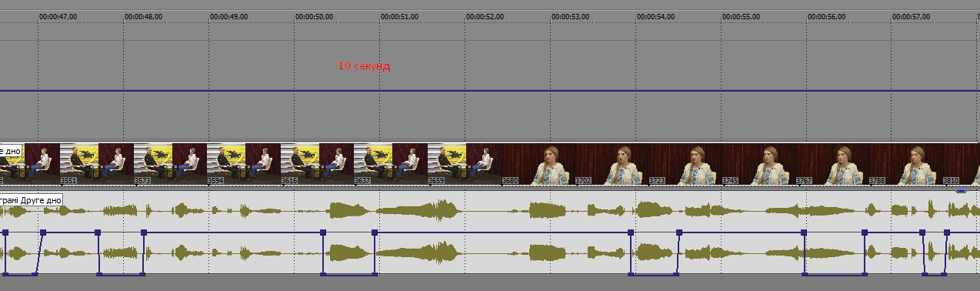Click the video thumbnail at frame 3594
Viewport: 980px width, 291px height.
(x=244, y=165)
